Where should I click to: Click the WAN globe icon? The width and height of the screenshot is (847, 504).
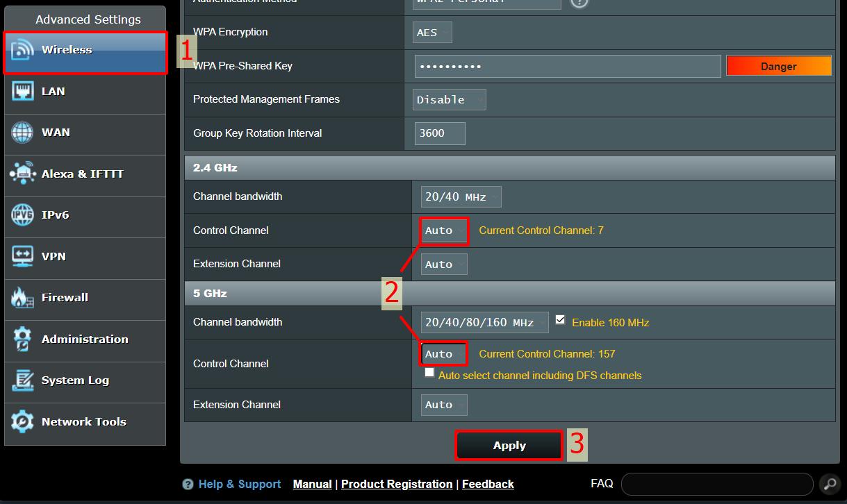tap(22, 132)
